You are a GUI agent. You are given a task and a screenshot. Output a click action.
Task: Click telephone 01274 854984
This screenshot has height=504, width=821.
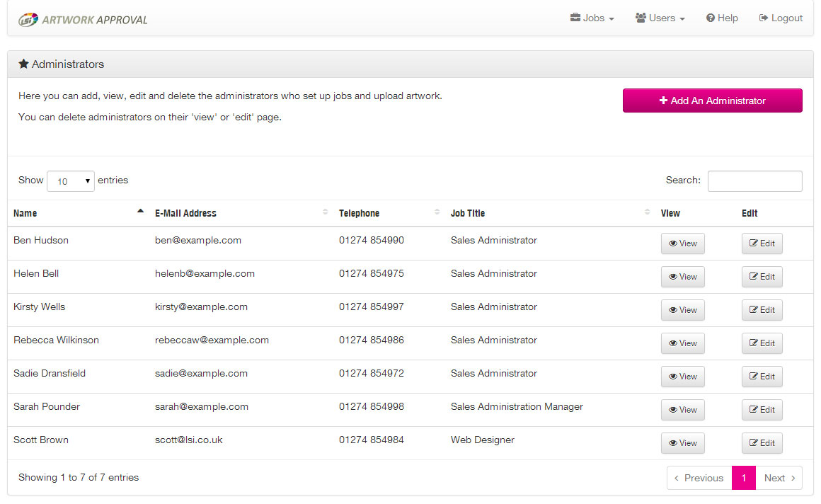coord(372,440)
